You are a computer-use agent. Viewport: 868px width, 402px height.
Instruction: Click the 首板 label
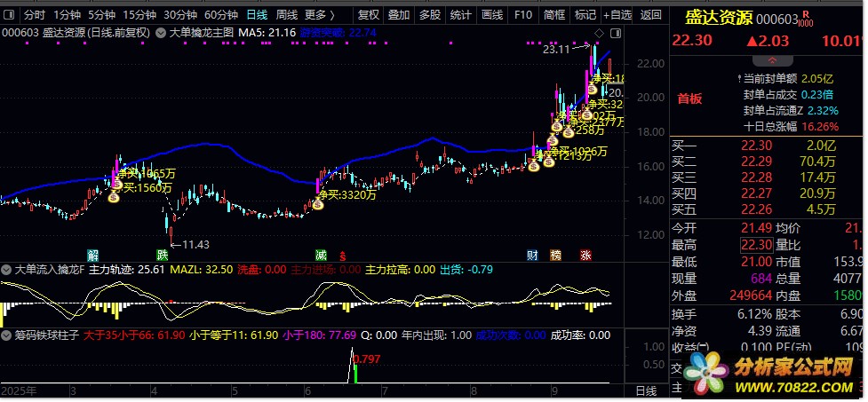point(689,99)
